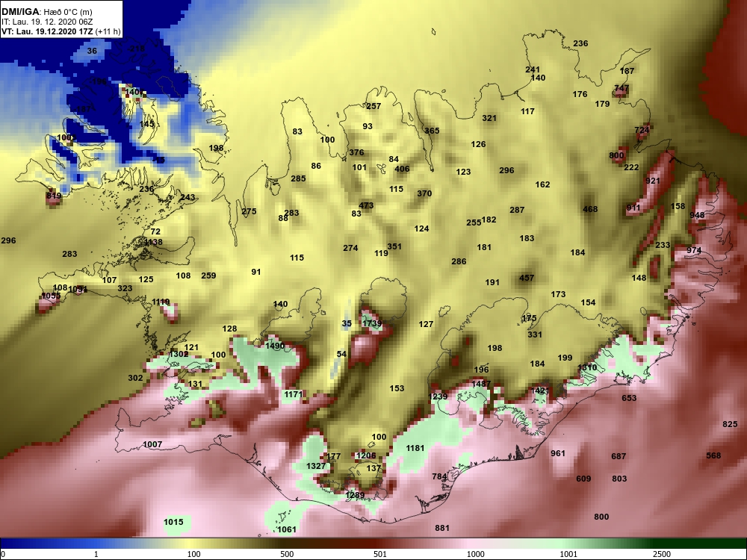Click the color scale label 501
The image size is (747, 560).
point(379,554)
